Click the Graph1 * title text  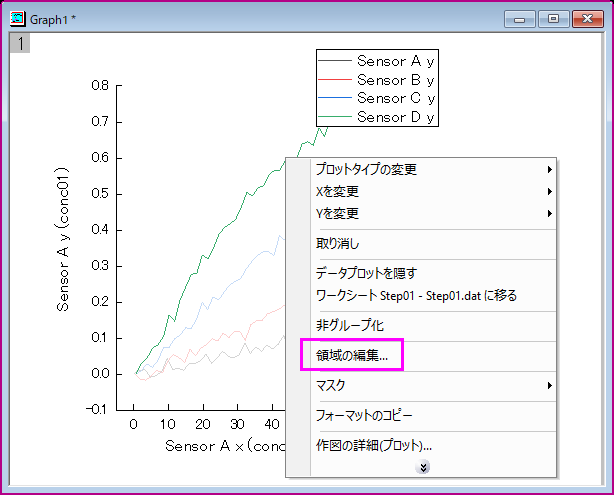(x=53, y=20)
